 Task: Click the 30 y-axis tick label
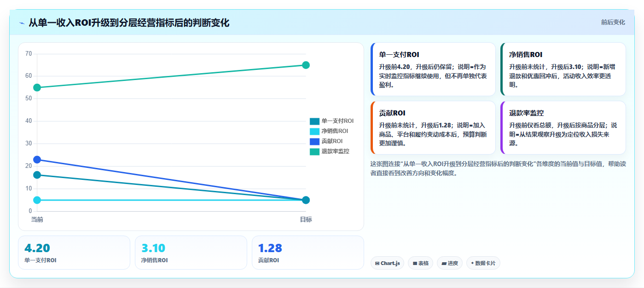coord(29,144)
